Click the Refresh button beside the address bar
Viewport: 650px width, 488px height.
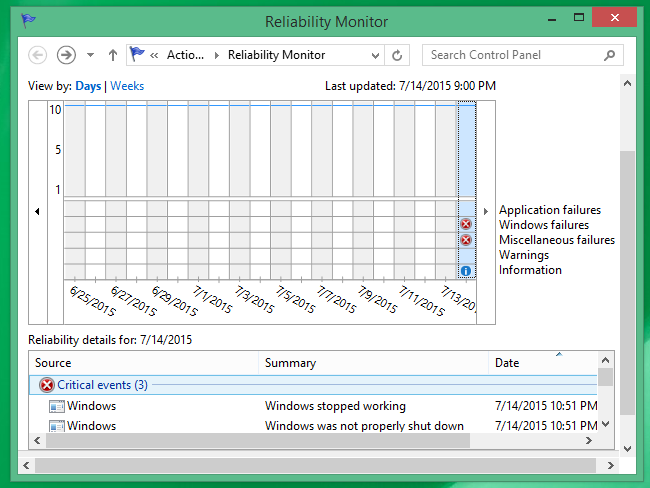(398, 55)
